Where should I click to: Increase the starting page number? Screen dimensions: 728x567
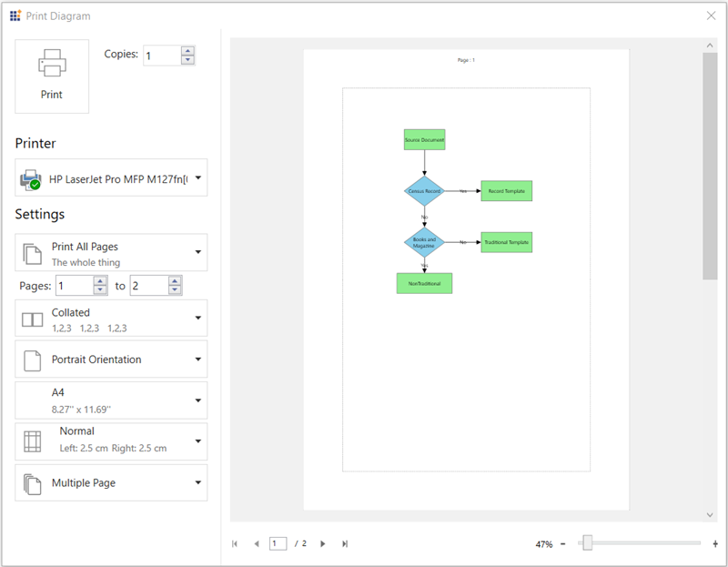tap(100, 281)
